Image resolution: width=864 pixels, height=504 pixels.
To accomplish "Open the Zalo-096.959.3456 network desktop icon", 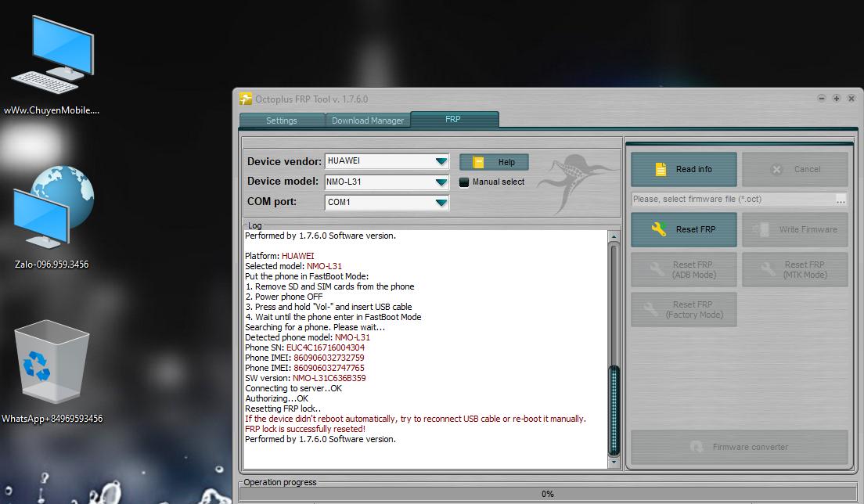I will pos(52,217).
